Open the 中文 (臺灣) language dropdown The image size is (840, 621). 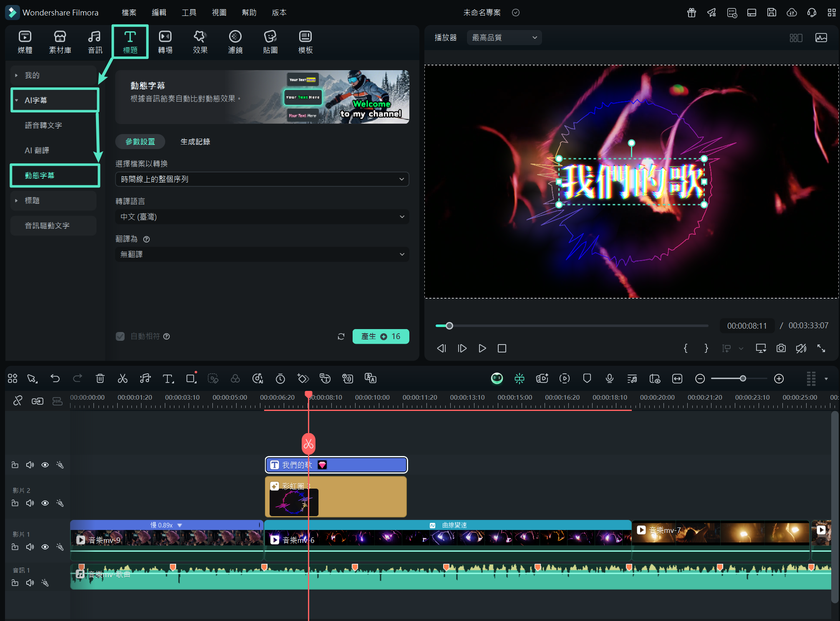pyautogui.click(x=262, y=217)
